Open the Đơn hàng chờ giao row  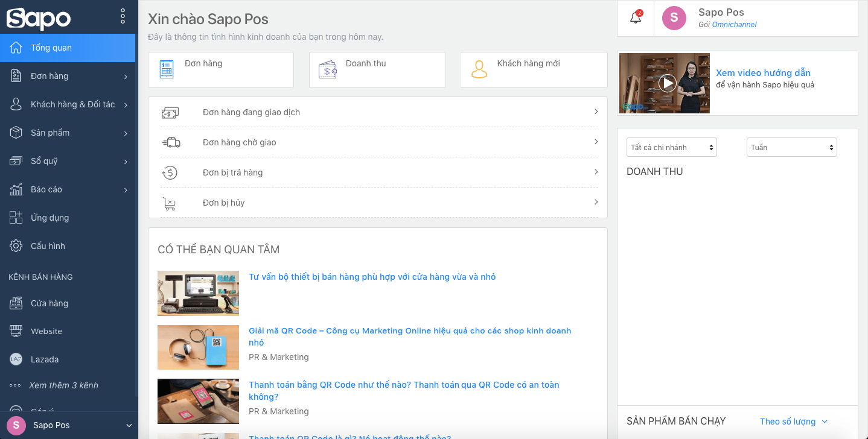377,142
